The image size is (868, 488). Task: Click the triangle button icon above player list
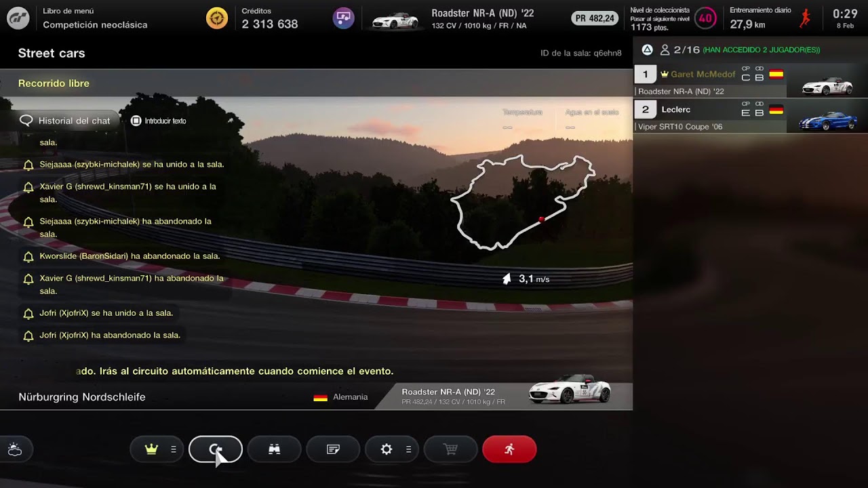point(648,49)
